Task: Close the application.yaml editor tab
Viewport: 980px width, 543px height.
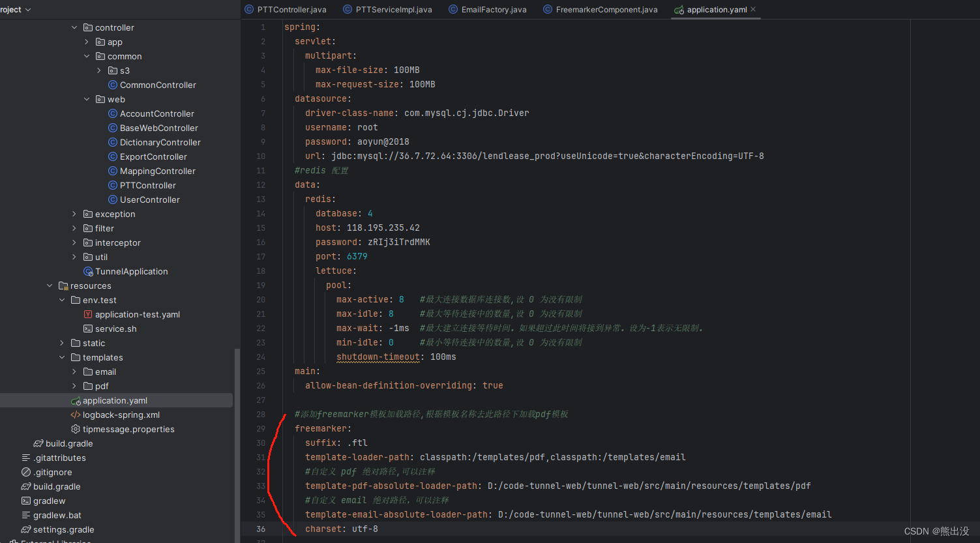Action: [753, 10]
